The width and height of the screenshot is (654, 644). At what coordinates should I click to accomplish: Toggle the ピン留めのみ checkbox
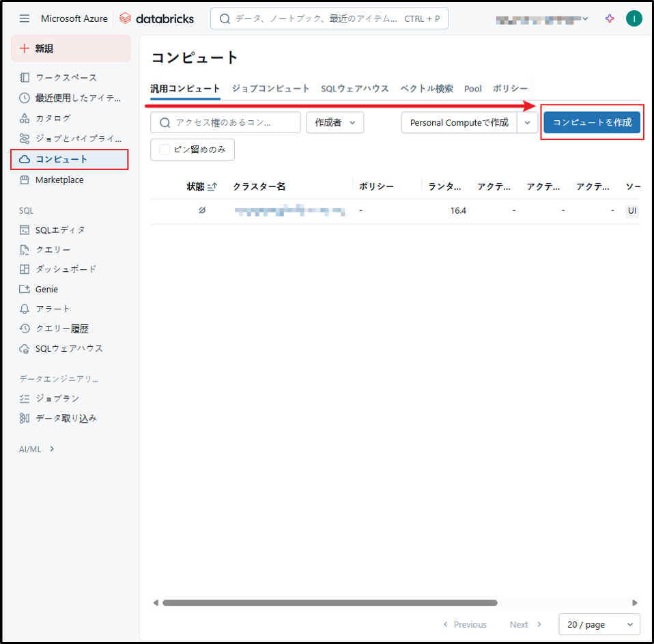165,150
